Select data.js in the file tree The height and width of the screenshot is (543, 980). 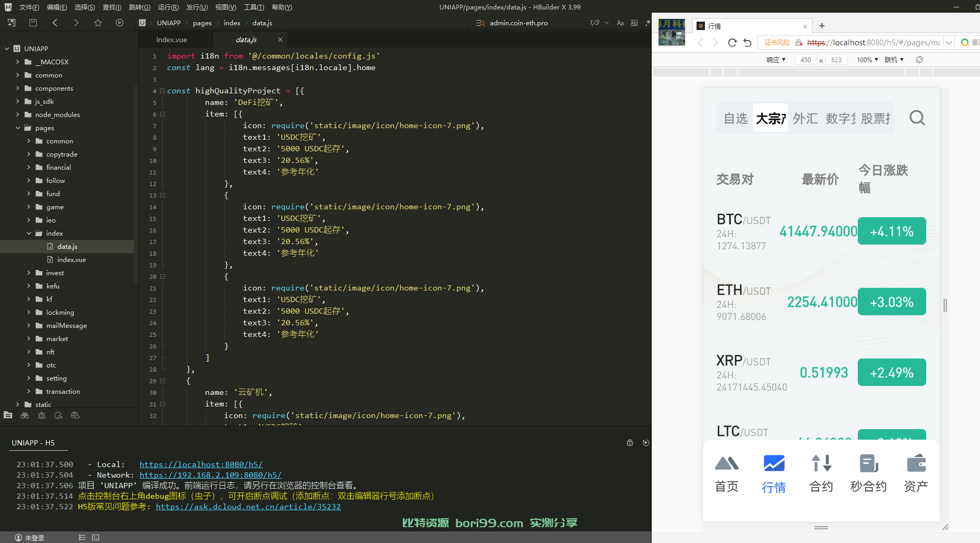click(x=67, y=246)
